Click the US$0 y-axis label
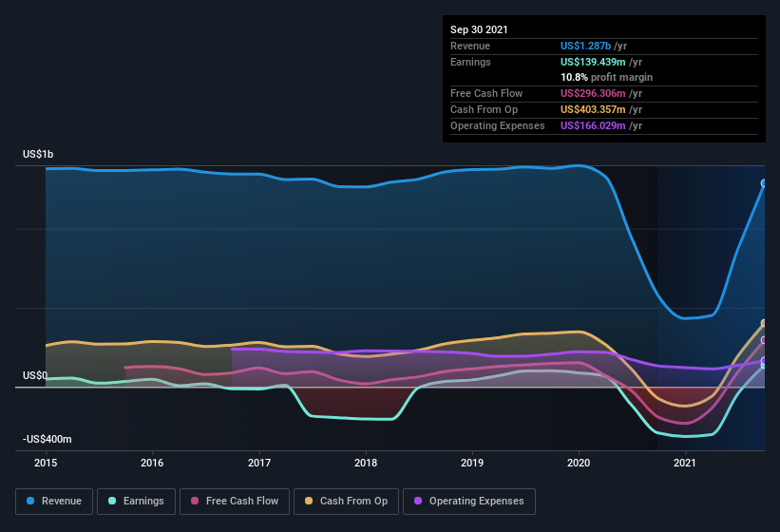Viewport: 780px width, 532px height. [35, 375]
